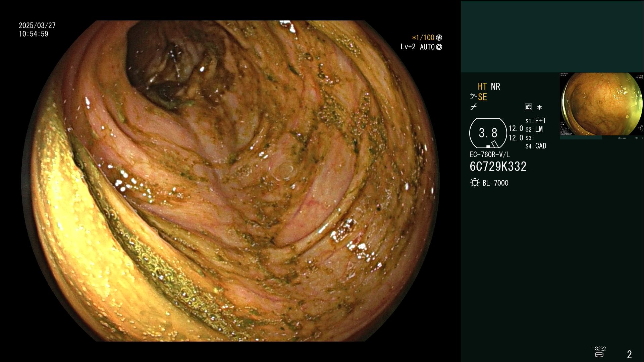Click the storage disk icon under 18232
Viewport: 644px width, 362px height.
599,355
